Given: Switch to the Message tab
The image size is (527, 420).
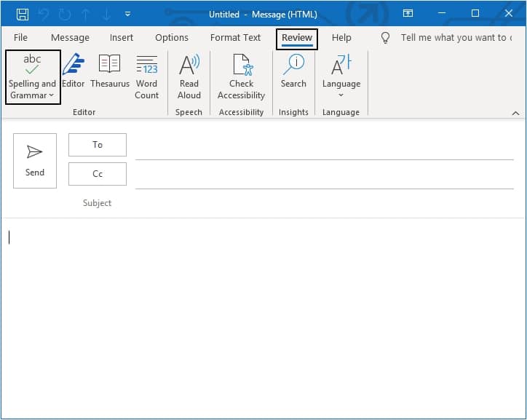Looking at the screenshot, I should tap(71, 38).
